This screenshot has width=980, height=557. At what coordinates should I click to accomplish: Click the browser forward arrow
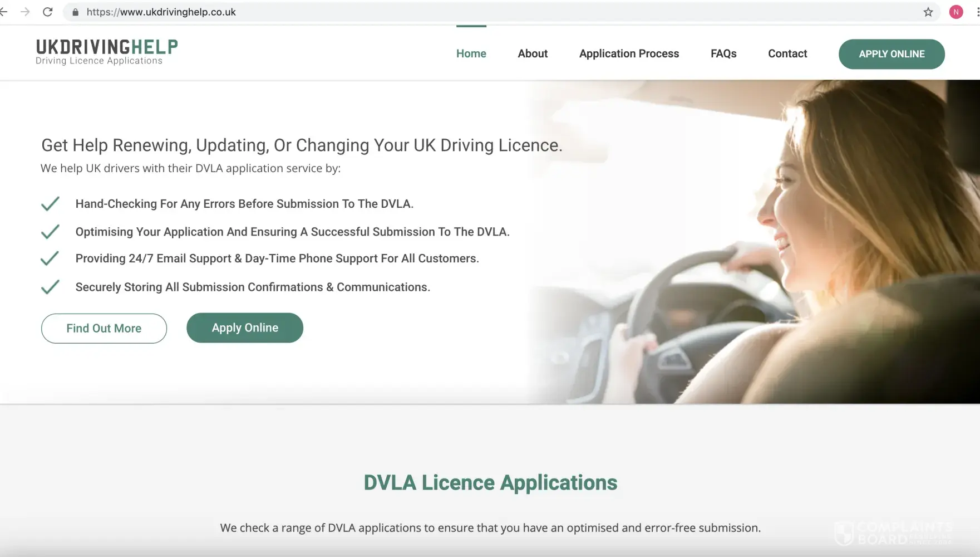25,12
